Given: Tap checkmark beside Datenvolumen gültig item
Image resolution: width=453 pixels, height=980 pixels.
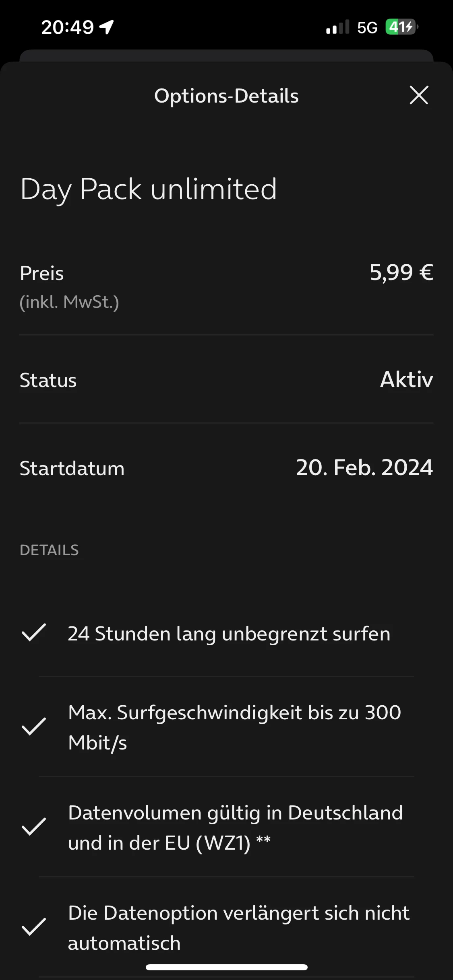Looking at the screenshot, I should [34, 827].
